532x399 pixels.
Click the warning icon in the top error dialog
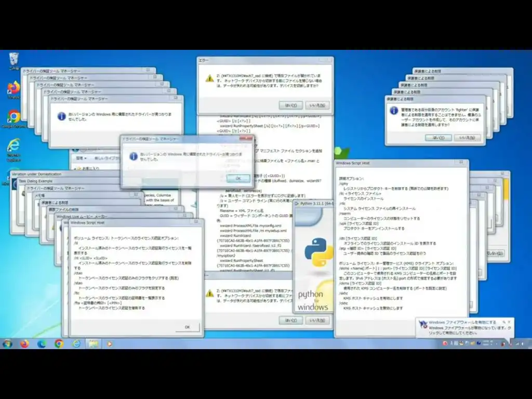209,78
